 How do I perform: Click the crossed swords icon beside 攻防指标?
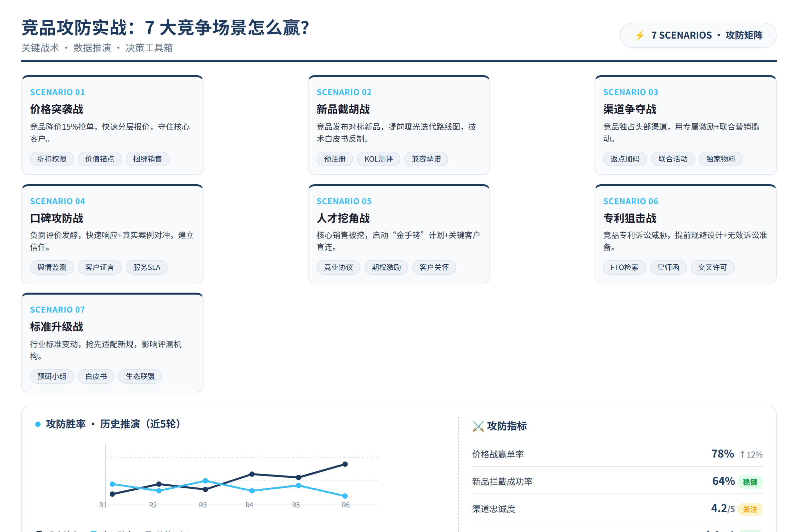pyautogui.click(x=478, y=426)
